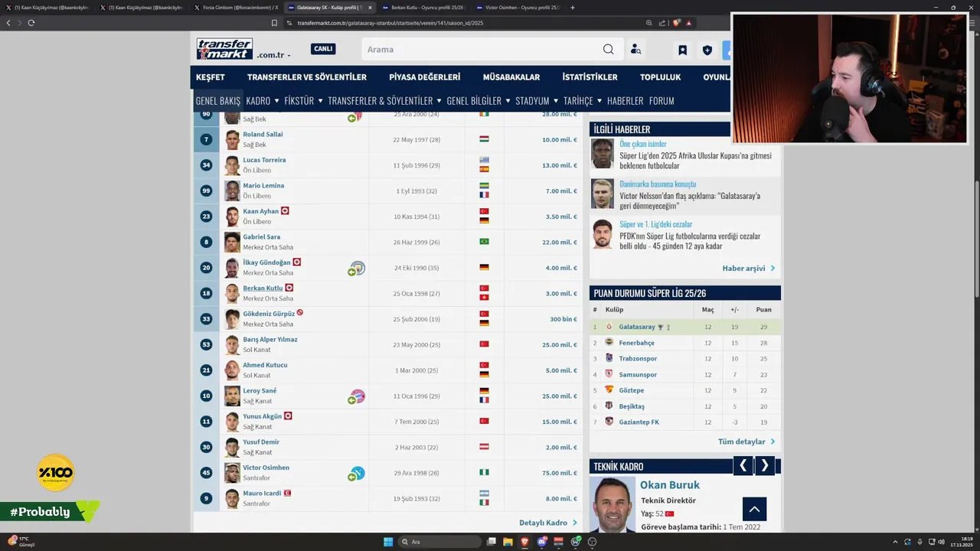Click the transfer club icon on Victor Osimhen row
Viewport: 980px width, 551px height.
click(357, 474)
